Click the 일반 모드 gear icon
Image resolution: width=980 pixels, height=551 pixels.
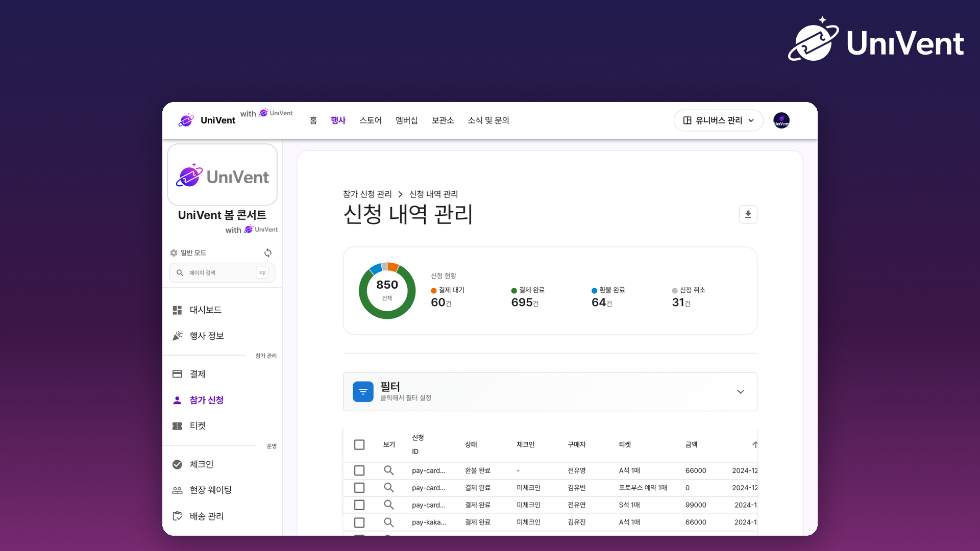[174, 253]
